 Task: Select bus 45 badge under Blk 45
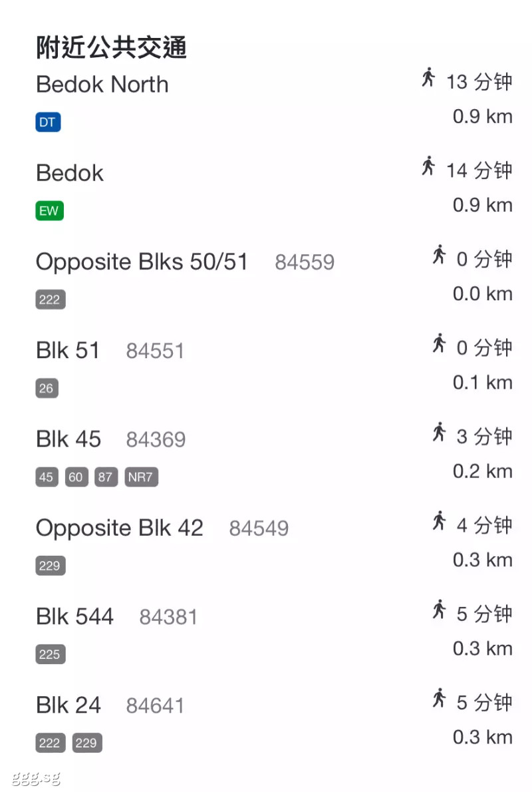pyautogui.click(x=47, y=477)
